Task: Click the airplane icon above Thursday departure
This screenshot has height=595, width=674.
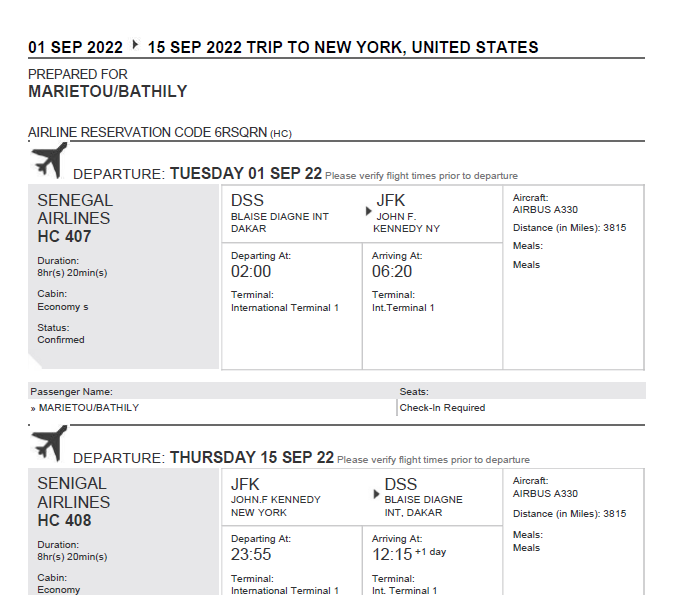Action: click(49, 443)
